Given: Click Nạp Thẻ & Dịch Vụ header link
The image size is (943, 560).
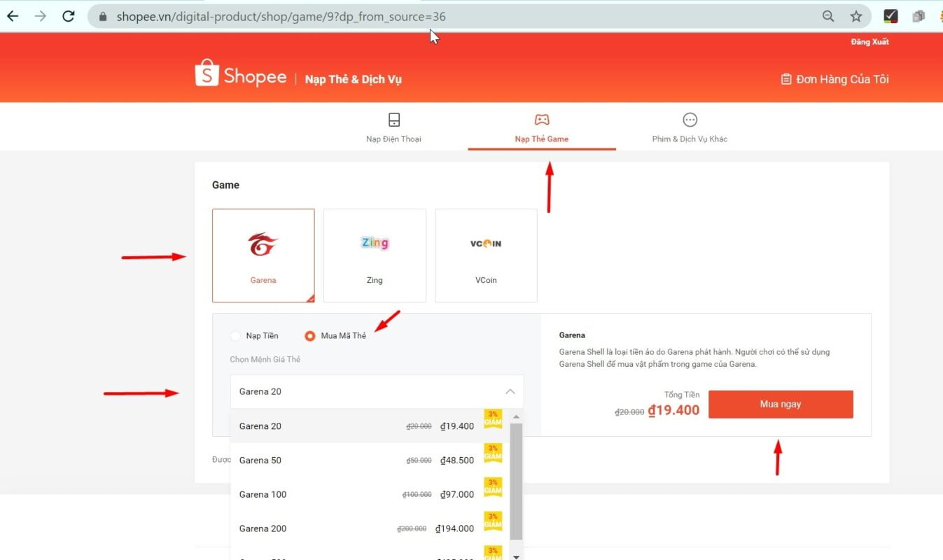Looking at the screenshot, I should [354, 79].
